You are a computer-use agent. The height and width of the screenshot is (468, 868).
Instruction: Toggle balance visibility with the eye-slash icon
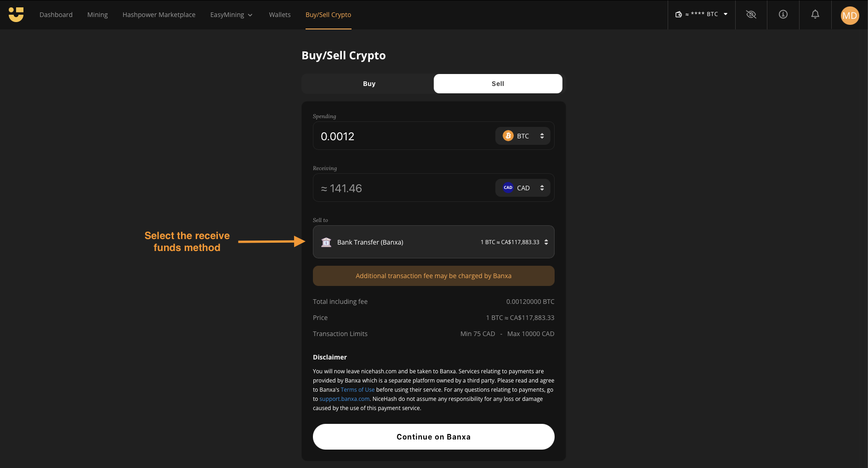pos(751,14)
